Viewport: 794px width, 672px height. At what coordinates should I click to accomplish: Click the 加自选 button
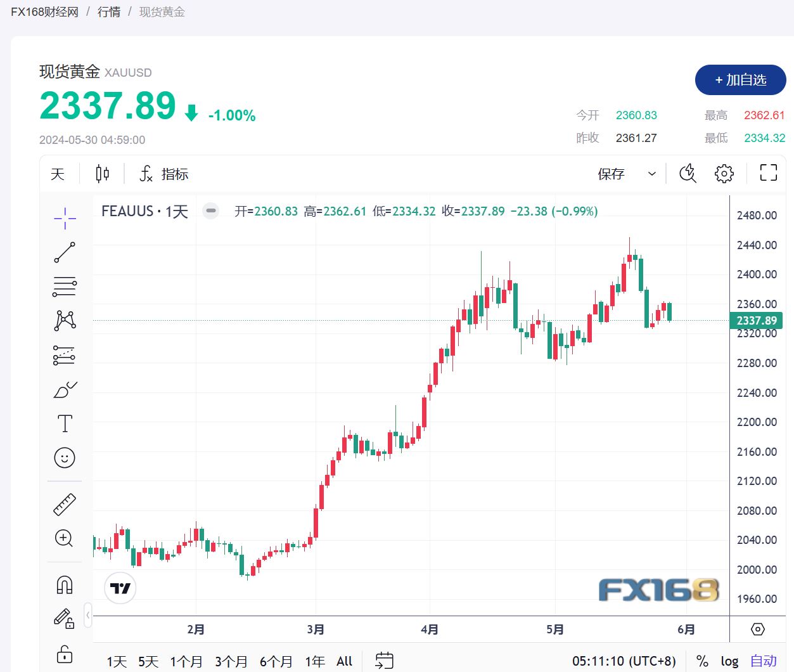(741, 80)
